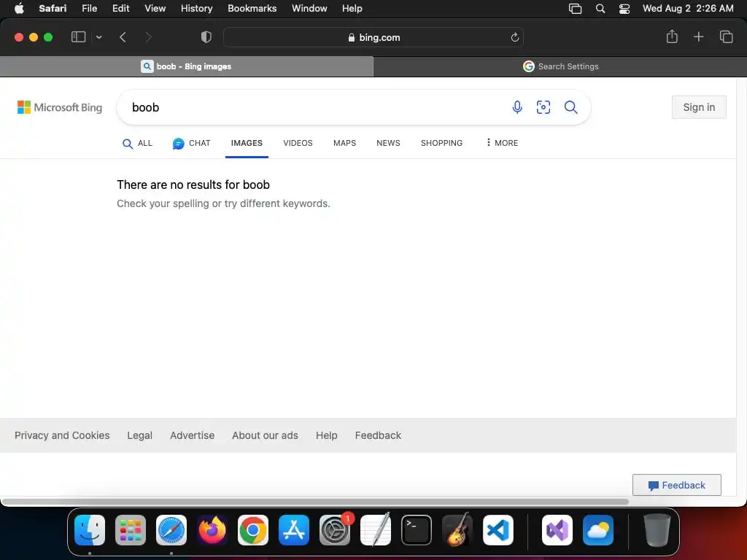Open the Apple menu
Screen dimensions: 747x560
point(19,8)
